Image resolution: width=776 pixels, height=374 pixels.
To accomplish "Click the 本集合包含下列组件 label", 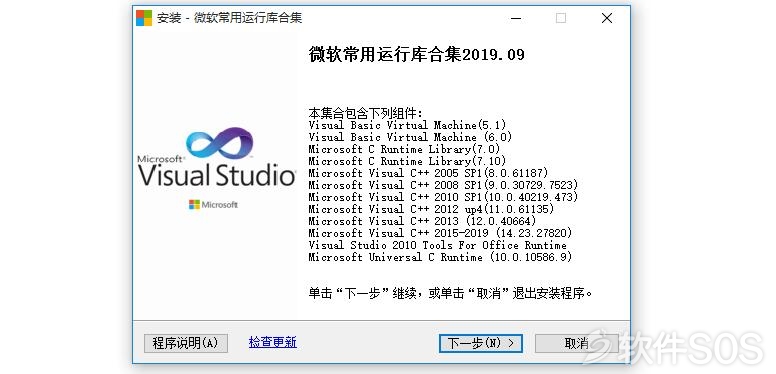I will click(x=366, y=113).
